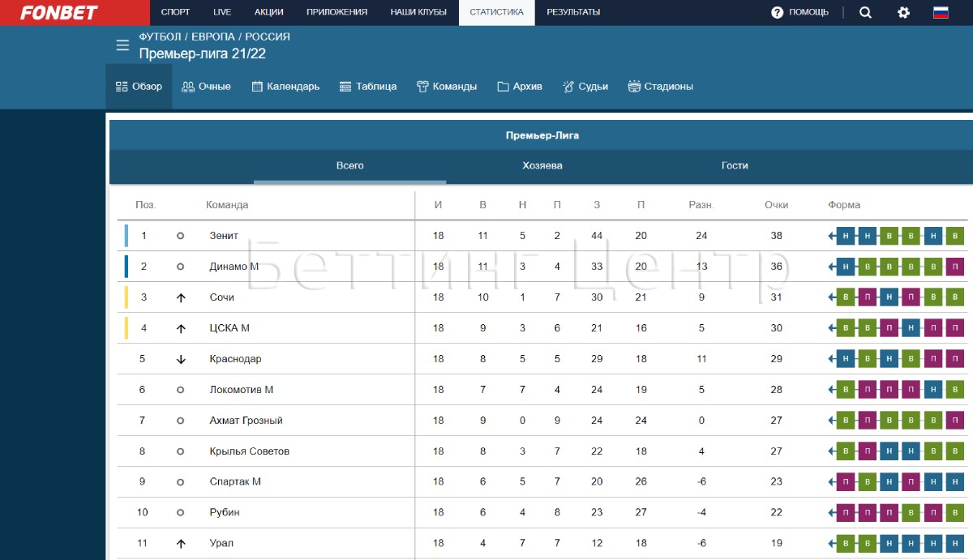Click the form arrow in Динамо М row

coord(832,267)
